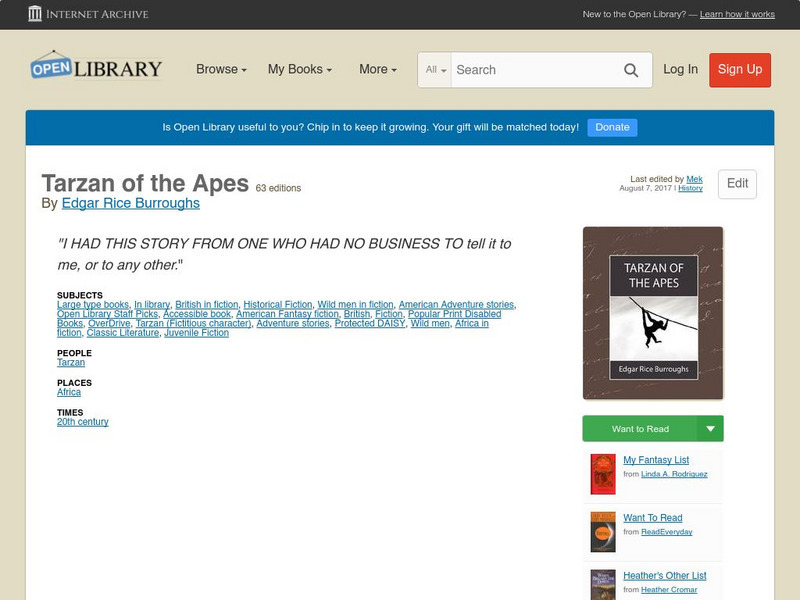Open the Accessible book subject link

197,314
